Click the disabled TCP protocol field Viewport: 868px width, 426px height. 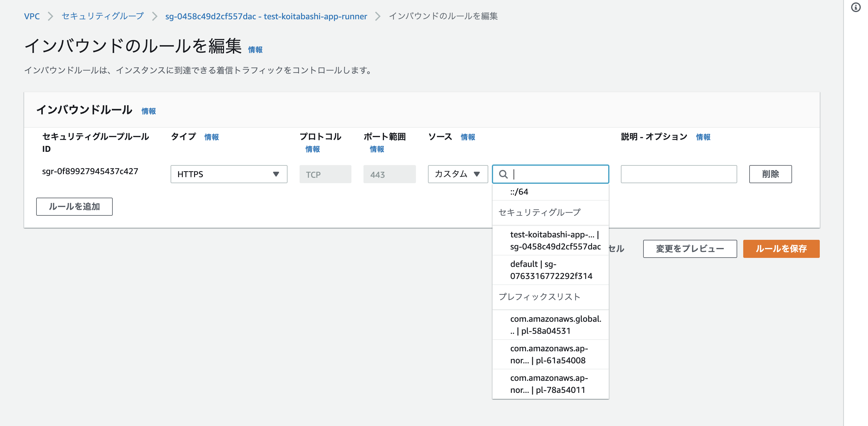pyautogui.click(x=325, y=174)
